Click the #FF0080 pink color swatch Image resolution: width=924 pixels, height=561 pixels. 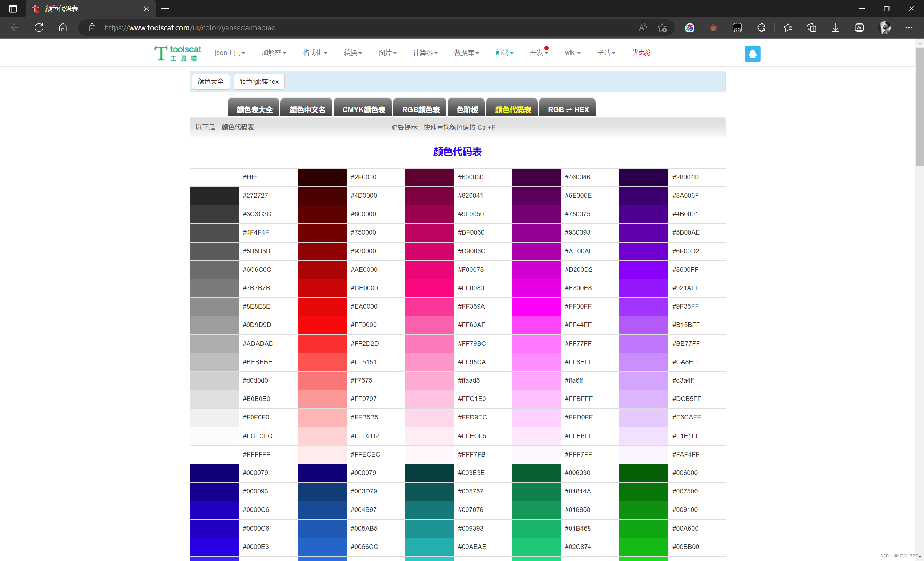[x=429, y=288]
